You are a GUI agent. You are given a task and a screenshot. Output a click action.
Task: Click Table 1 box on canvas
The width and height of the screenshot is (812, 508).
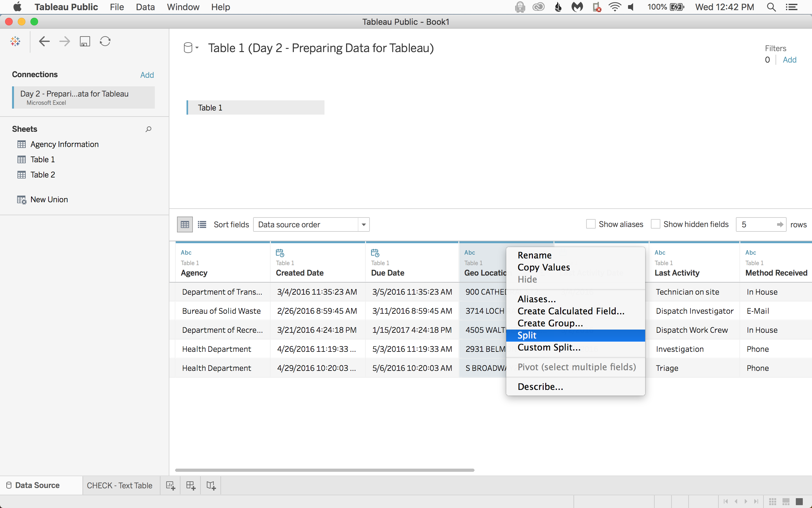pos(255,108)
